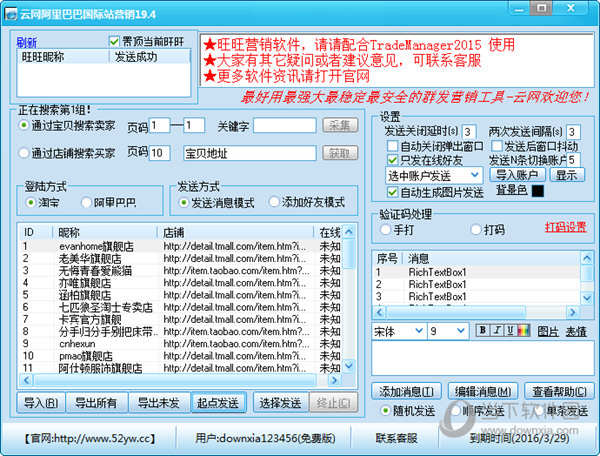Sort by 昵称 column header
Image resolution: width=600 pixels, height=456 pixels.
click(104, 232)
